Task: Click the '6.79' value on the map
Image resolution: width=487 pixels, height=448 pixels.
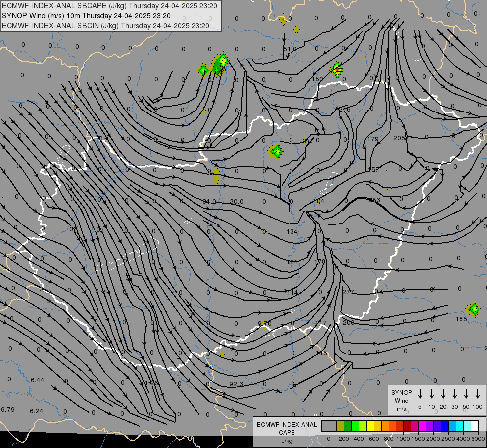Action: click(x=8, y=409)
